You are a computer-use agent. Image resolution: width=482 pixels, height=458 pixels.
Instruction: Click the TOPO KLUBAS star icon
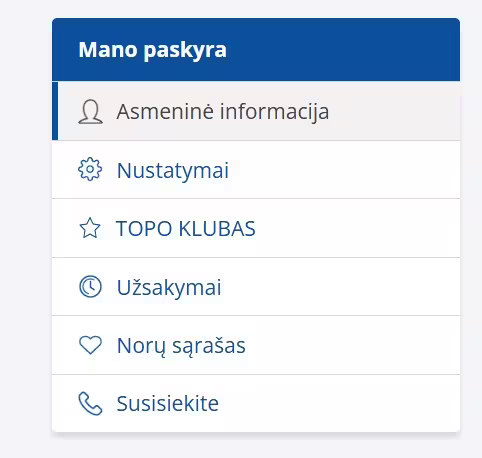coord(90,228)
